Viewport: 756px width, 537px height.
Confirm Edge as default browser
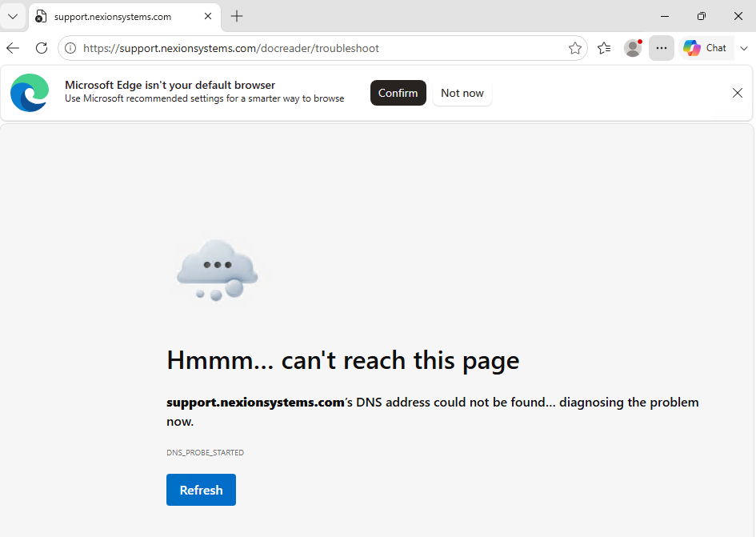pos(398,93)
